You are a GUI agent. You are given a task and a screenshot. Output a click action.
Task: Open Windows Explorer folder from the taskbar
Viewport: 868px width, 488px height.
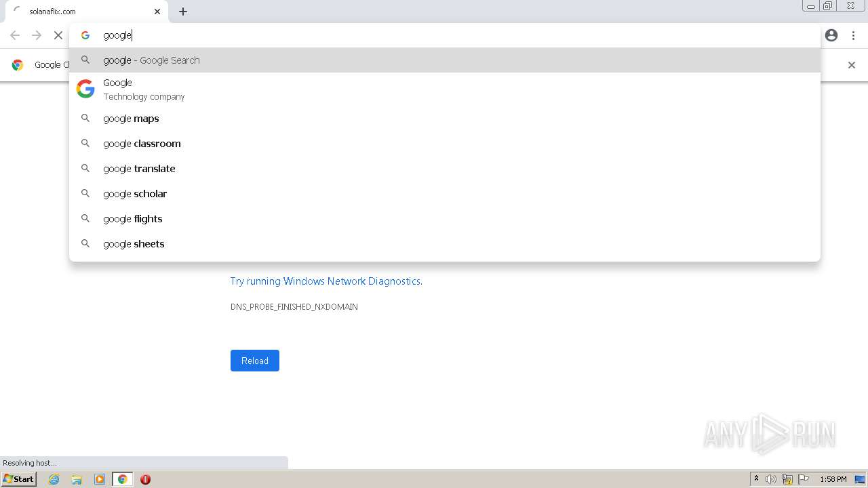click(77, 479)
